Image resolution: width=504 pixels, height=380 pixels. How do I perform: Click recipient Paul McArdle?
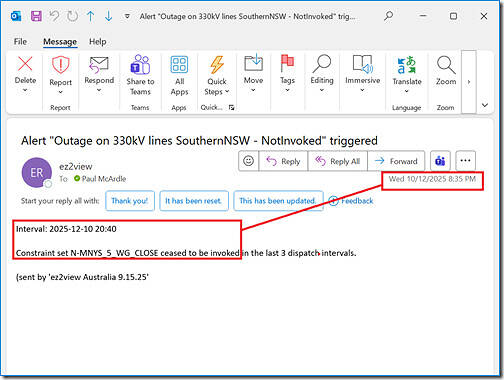click(x=104, y=179)
